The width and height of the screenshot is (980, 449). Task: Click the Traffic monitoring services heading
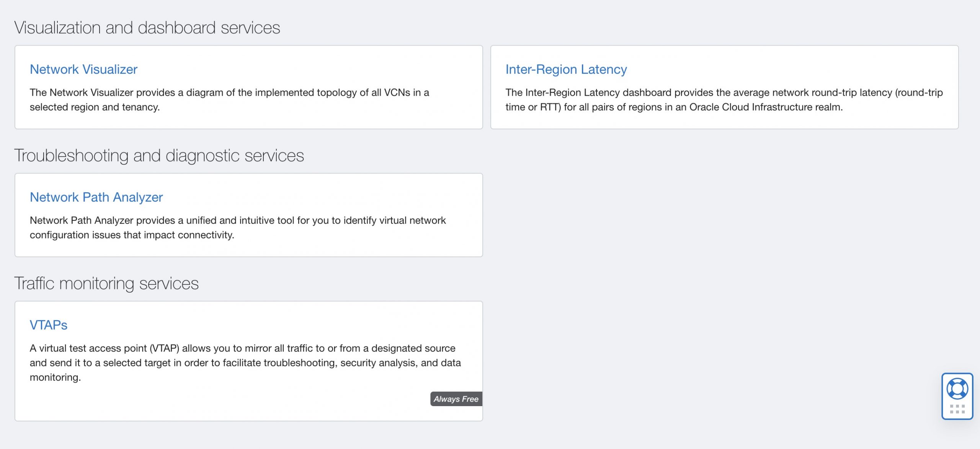click(x=107, y=283)
